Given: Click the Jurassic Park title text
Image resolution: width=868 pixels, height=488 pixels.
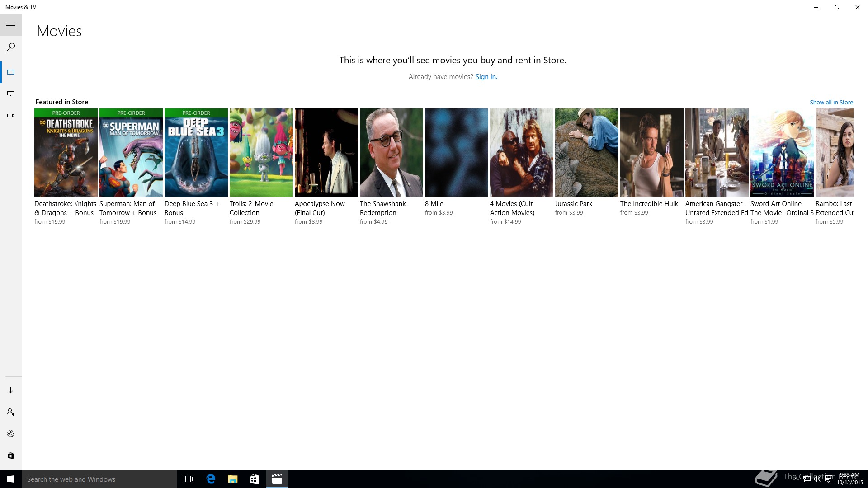Looking at the screenshot, I should pos(574,204).
